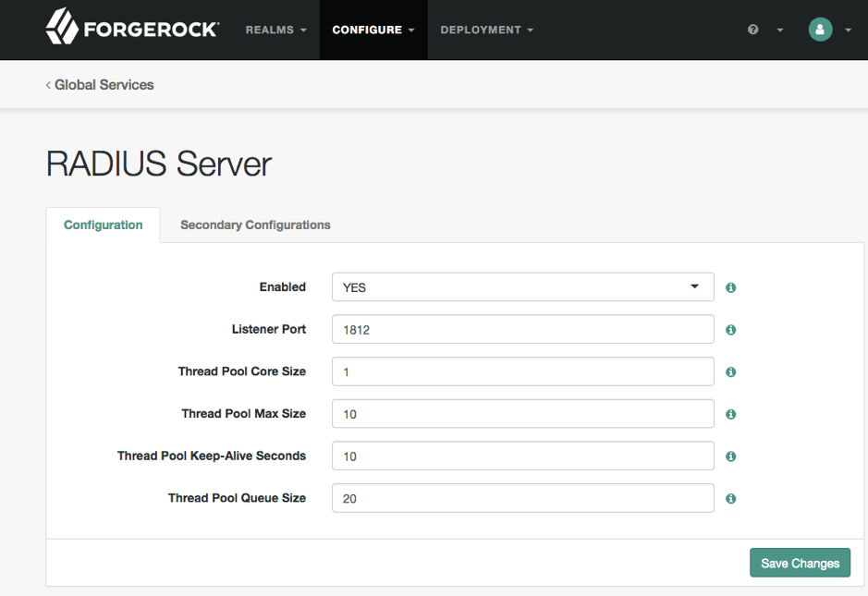
Task: Click the Thread Pool Queue Size field
Action: 522,498
